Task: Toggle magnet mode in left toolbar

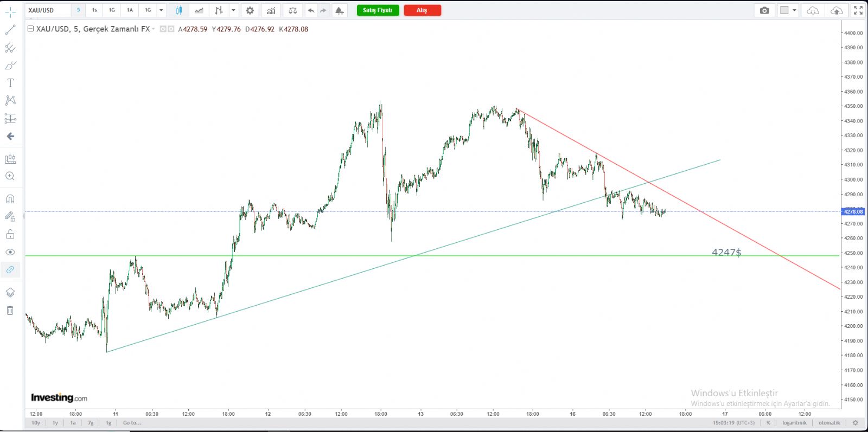Action: click(x=10, y=199)
